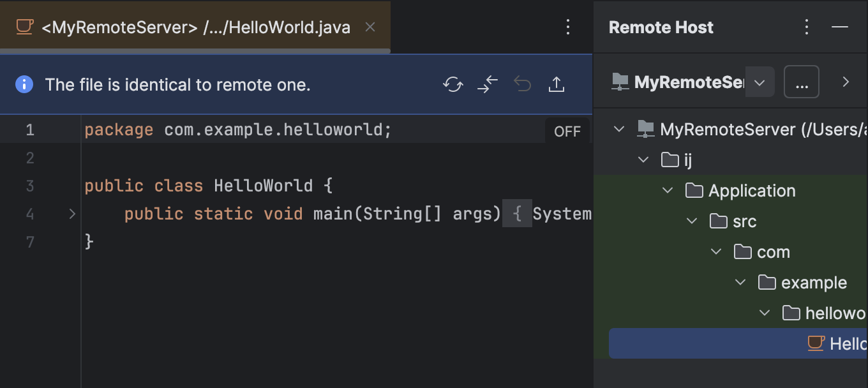The height and width of the screenshot is (388, 868).
Task: Collapse the Application folder node
Action: [668, 190]
